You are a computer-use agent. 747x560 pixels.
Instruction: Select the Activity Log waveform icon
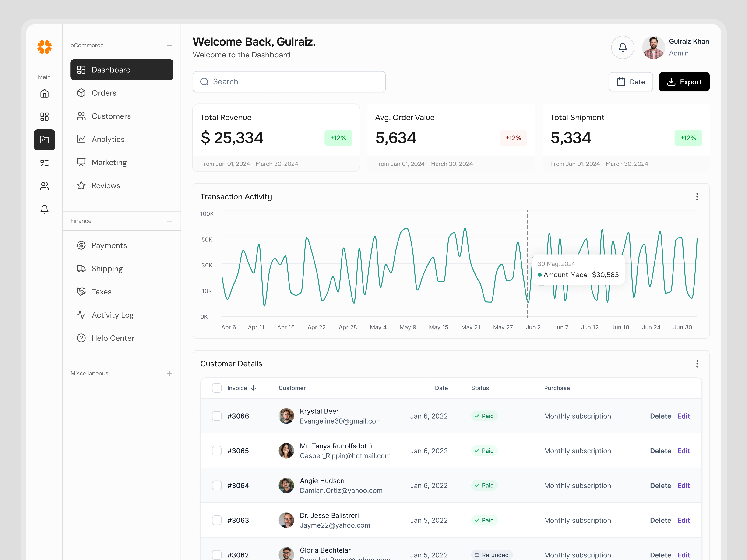(x=81, y=315)
